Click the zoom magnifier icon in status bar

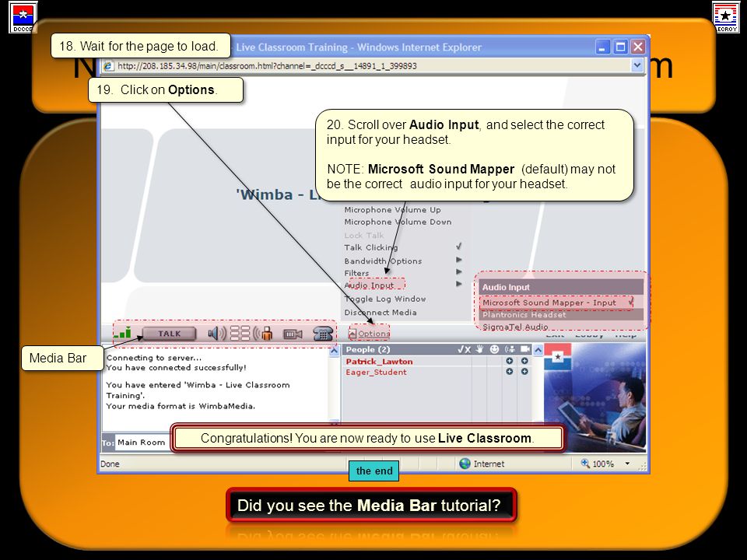tap(585, 463)
